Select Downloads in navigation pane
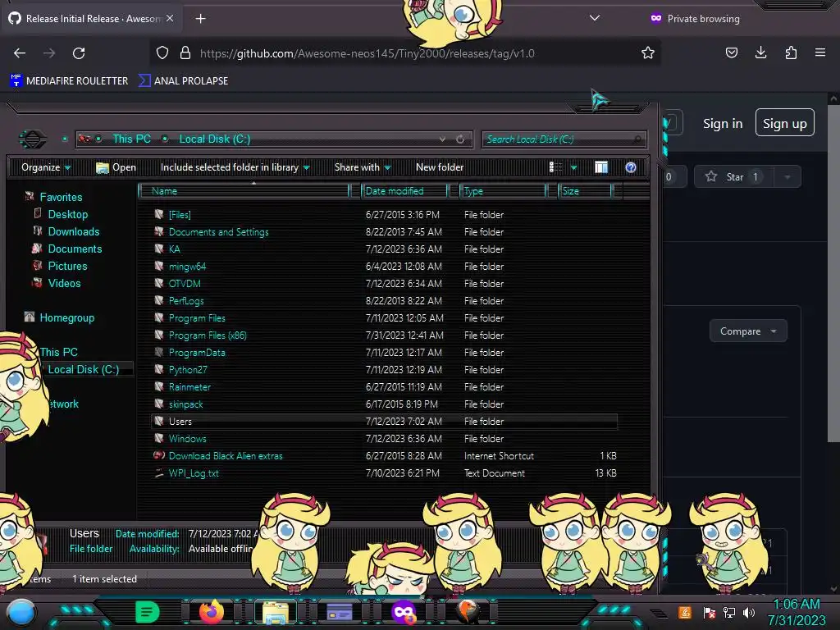840x630 pixels. [x=73, y=231]
